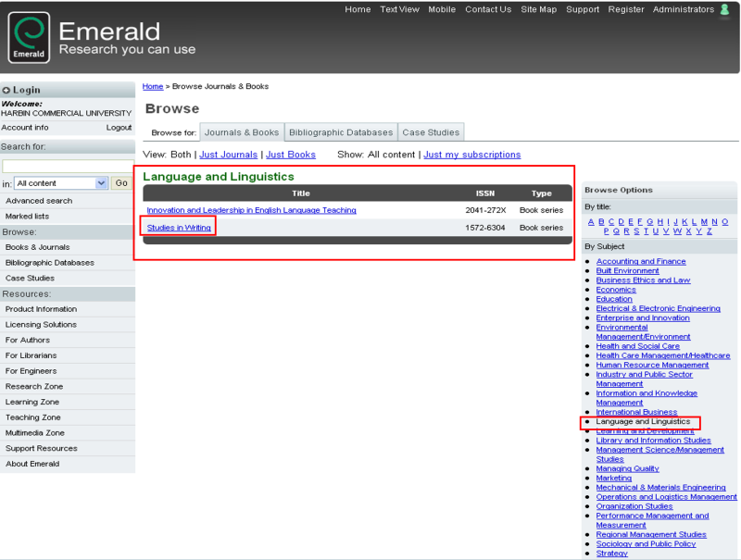This screenshot has height=560, width=741.
Task: Browse Human Resource Management subject
Action: click(652, 365)
